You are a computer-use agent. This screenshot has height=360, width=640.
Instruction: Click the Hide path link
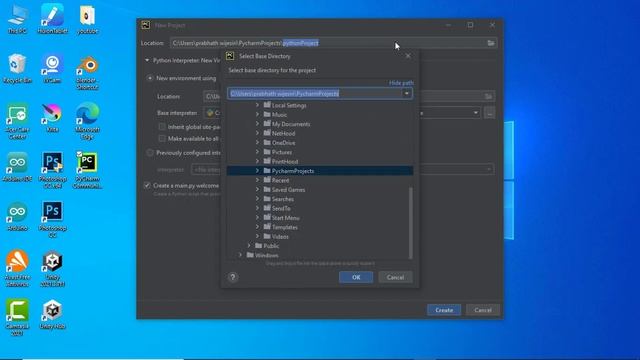point(401,83)
